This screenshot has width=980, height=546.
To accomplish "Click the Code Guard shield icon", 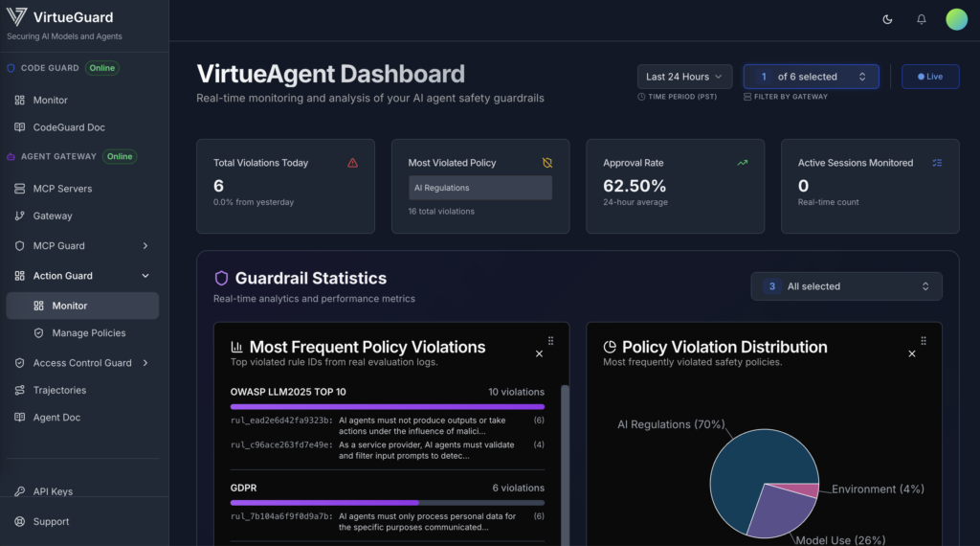I will [11, 68].
